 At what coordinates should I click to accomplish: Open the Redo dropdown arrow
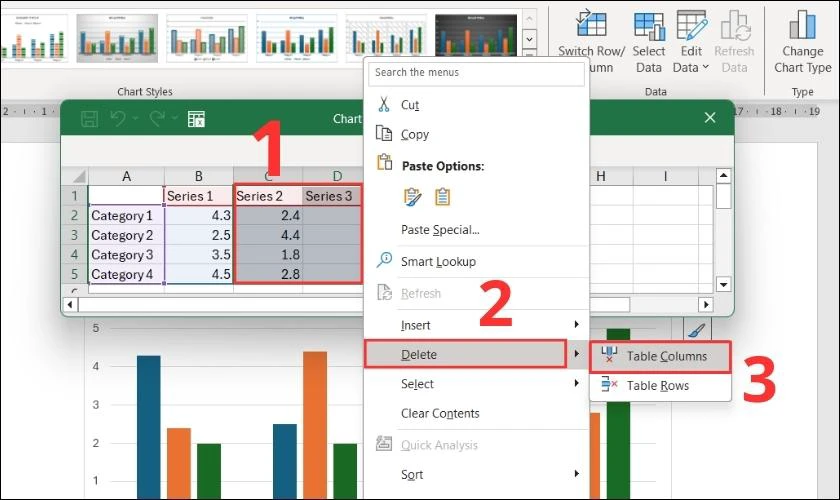point(175,118)
